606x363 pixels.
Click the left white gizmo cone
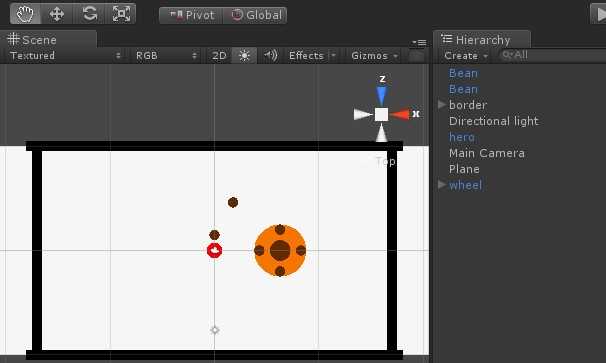[x=363, y=114]
